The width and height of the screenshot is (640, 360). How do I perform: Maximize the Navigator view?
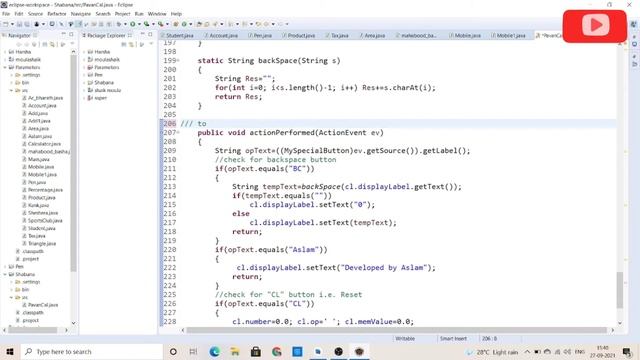(x=71, y=35)
